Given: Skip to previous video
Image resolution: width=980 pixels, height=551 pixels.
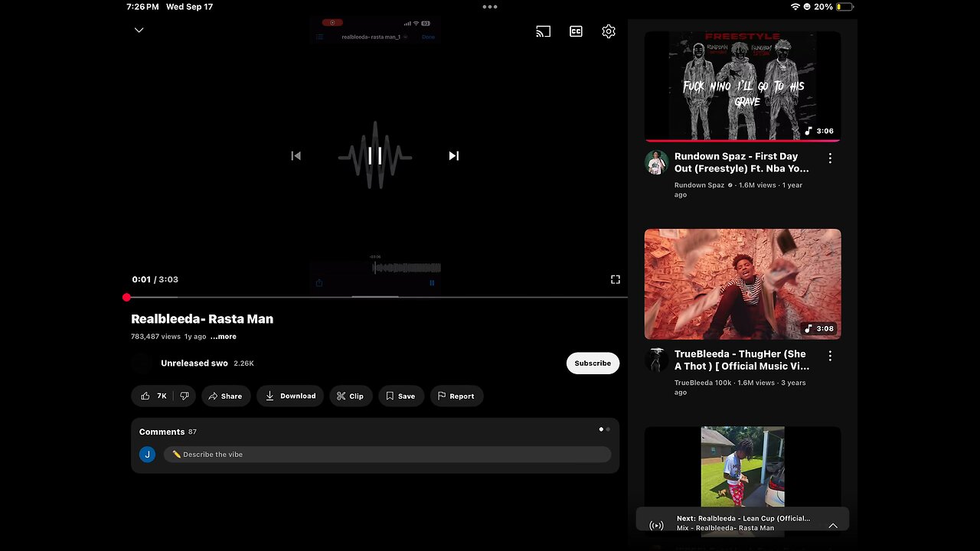Looking at the screenshot, I should 296,156.
